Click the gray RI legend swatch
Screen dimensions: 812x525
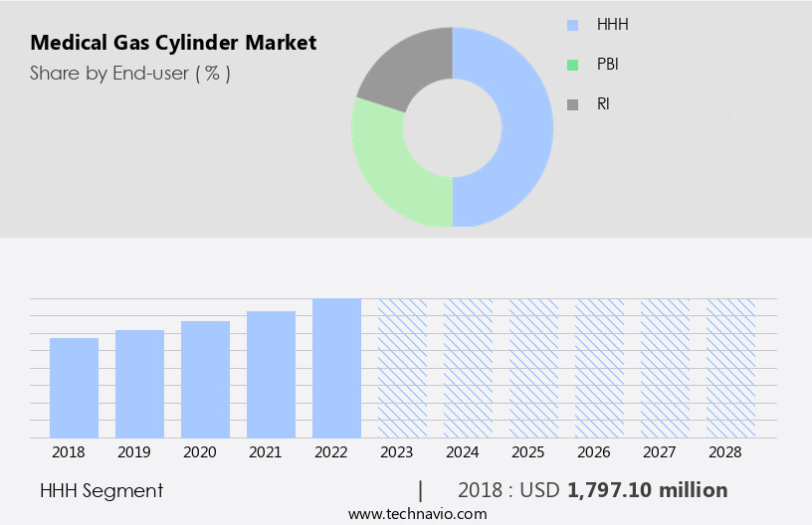(x=572, y=103)
